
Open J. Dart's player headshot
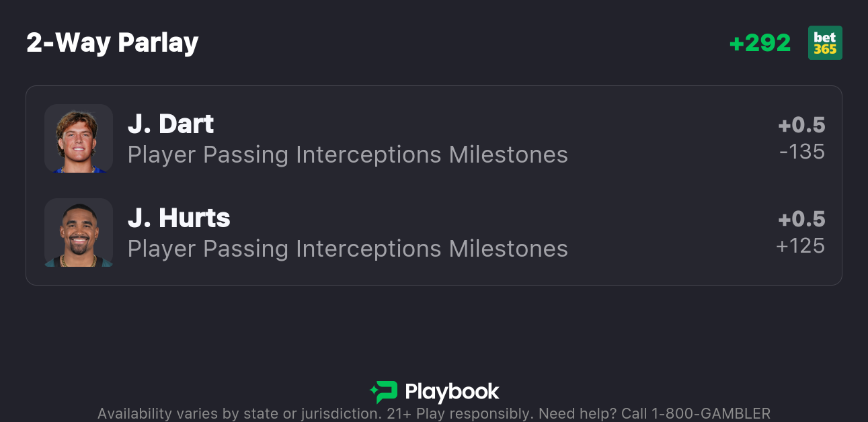pos(78,138)
